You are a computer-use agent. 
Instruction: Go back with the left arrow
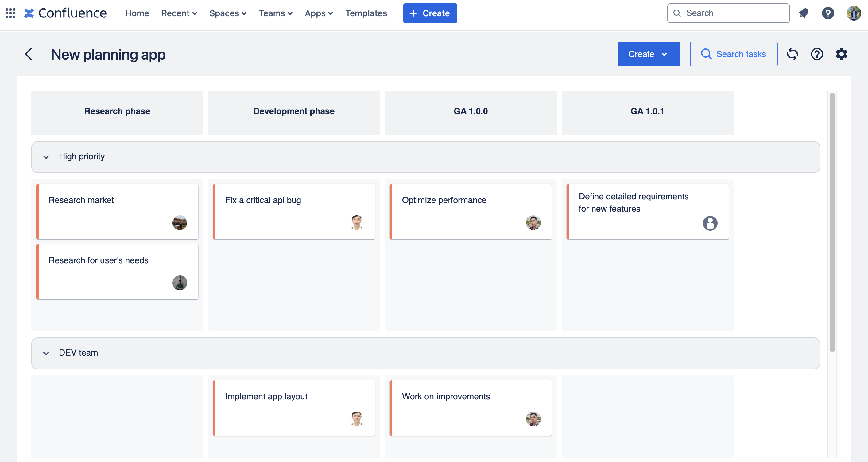coord(29,54)
